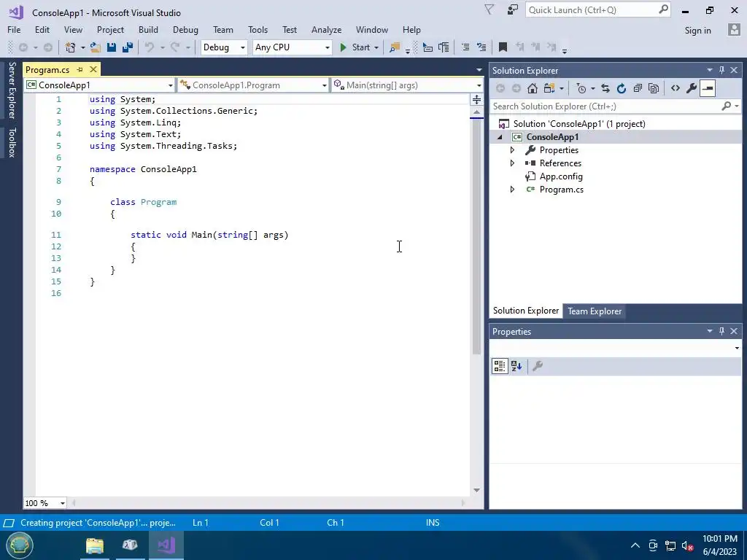Select Solution 'ConsoleApp1' (1 project) node
747x560 pixels.
[x=578, y=124]
